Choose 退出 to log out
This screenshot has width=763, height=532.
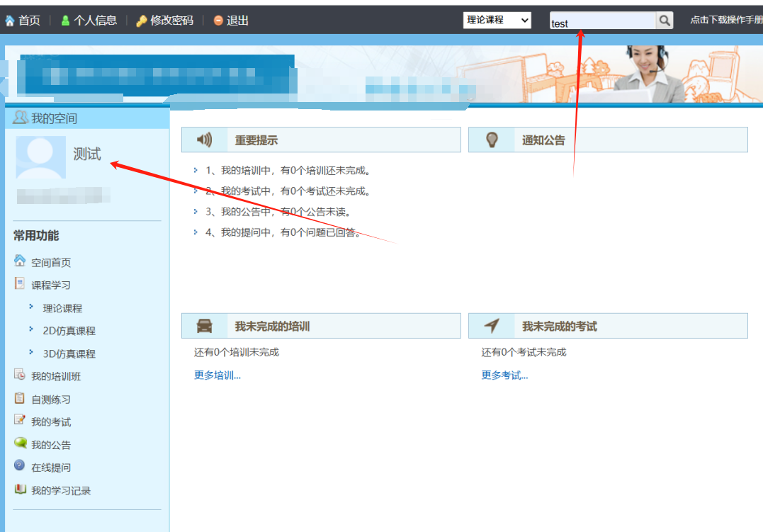click(237, 21)
